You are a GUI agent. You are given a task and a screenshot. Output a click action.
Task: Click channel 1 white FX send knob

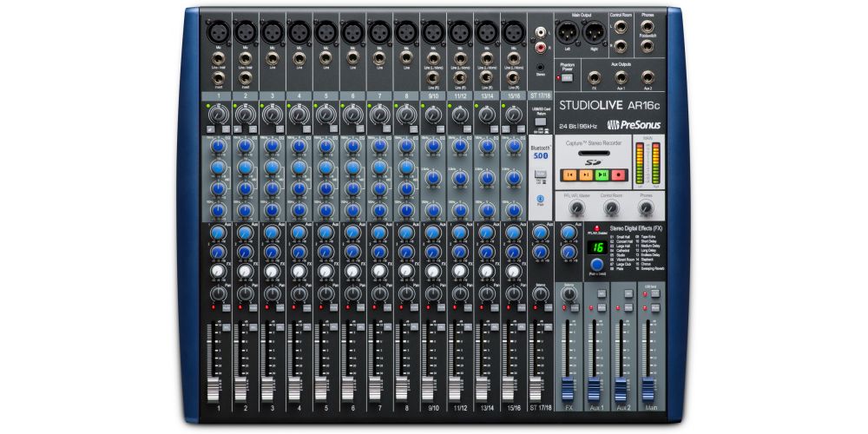click(x=219, y=271)
